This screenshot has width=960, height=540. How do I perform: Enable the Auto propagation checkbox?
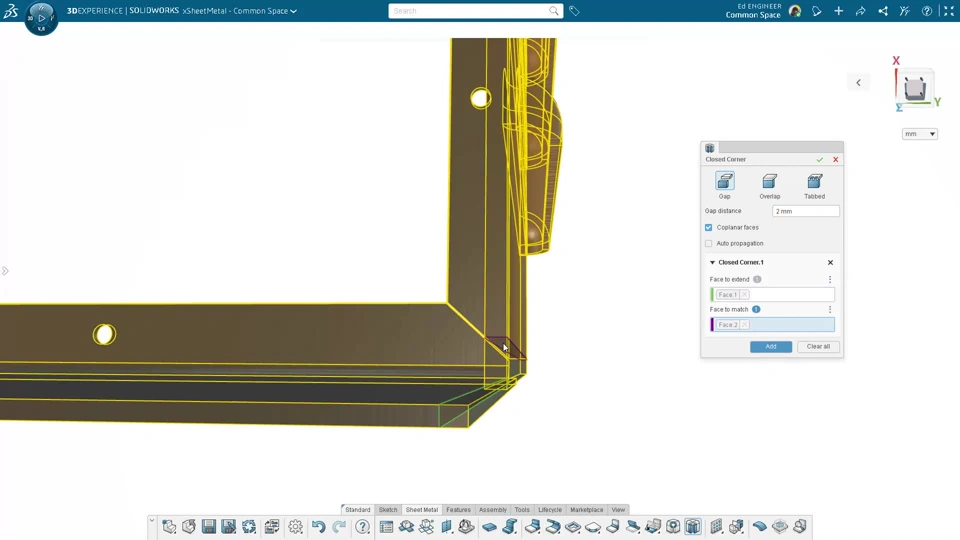[708, 243]
